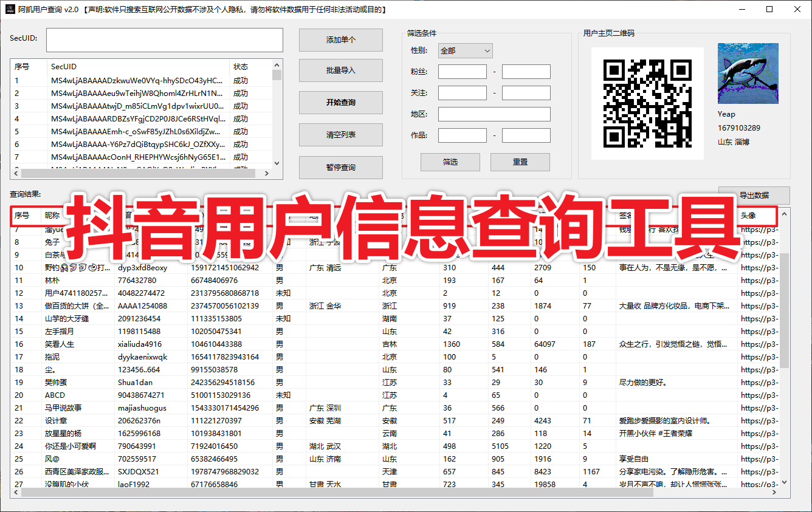Image resolution: width=812 pixels, height=512 pixels.
Task: Click the user homepage QR code
Action: [647, 103]
